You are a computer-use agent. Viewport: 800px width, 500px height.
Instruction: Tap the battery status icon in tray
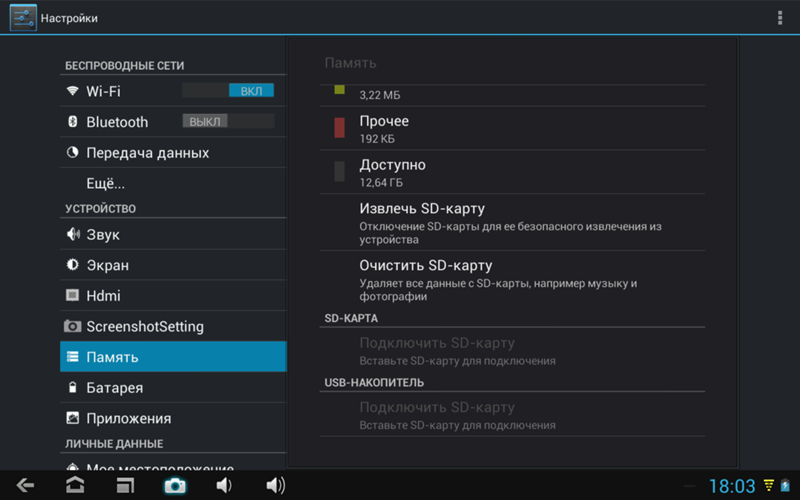tap(785, 486)
